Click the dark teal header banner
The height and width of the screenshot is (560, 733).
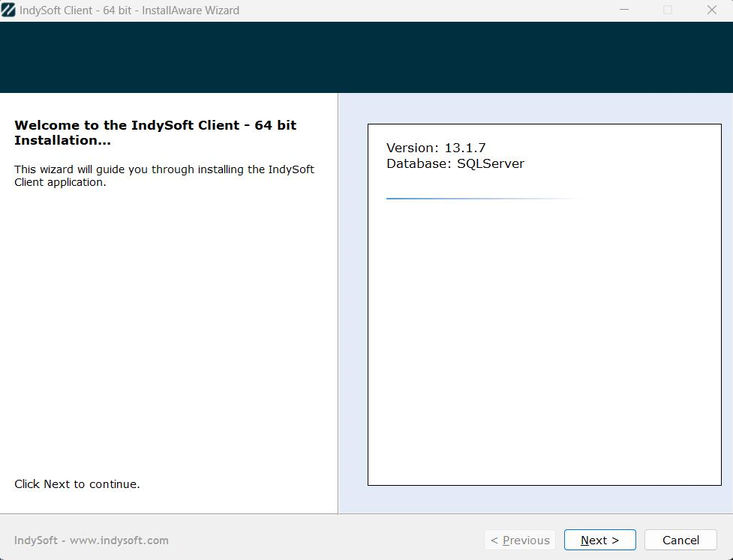[x=366, y=57]
